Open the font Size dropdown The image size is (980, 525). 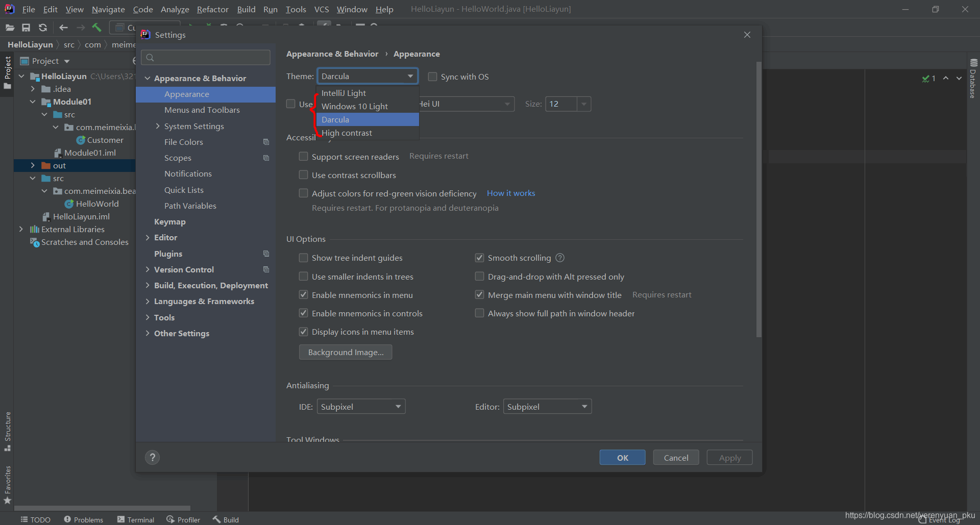(x=584, y=104)
